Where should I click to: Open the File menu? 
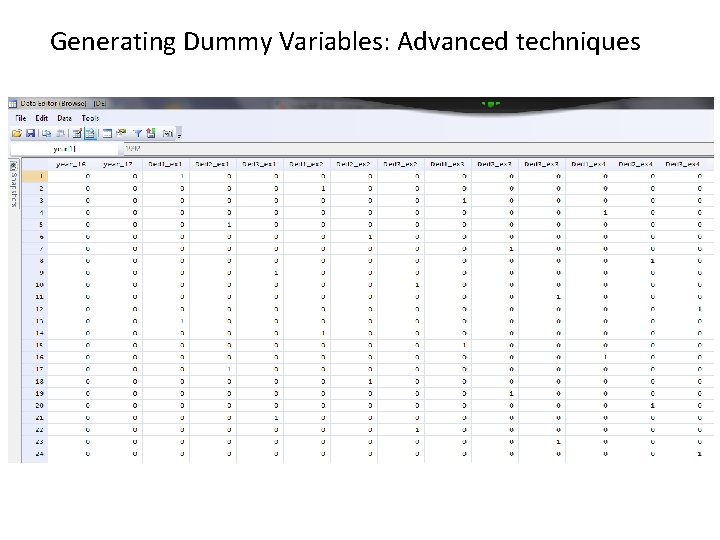[21, 118]
